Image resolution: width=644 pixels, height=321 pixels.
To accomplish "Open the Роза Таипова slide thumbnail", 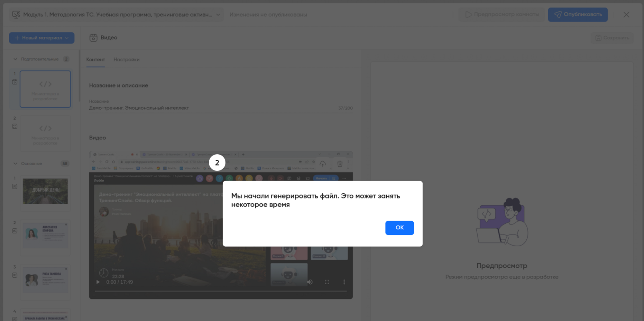I will (45, 280).
